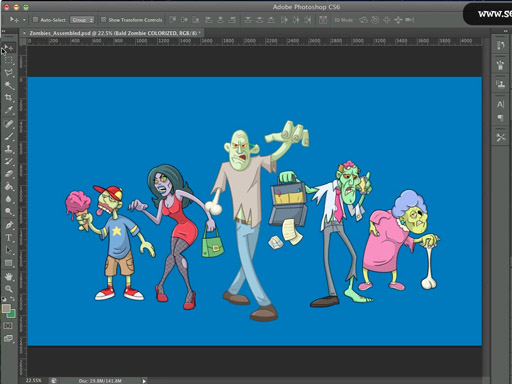Screen dimensions: 512x384
Task: Select the Polygonal Lasso tool
Action: click(9, 73)
